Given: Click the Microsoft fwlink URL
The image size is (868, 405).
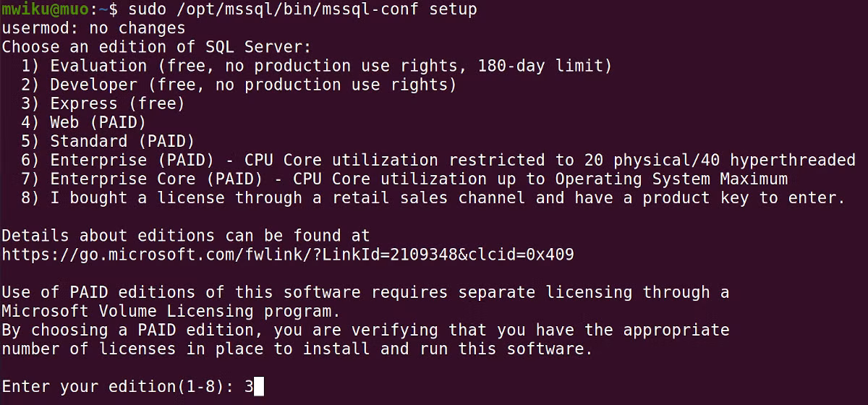Looking at the screenshot, I should 288,255.
